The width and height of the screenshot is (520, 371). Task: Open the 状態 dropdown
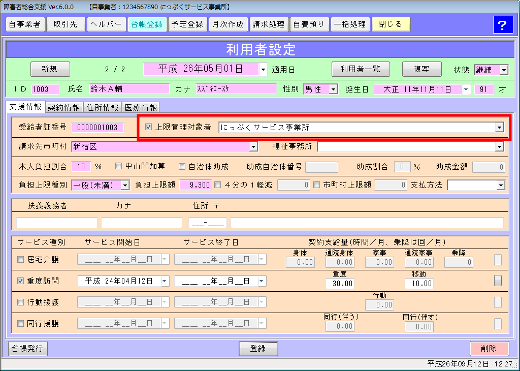tap(504, 70)
